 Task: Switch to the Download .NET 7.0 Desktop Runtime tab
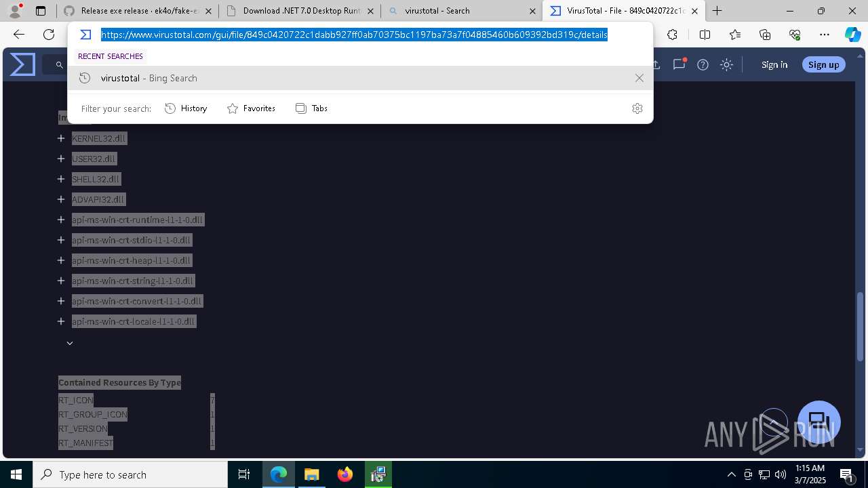pyautogui.click(x=299, y=11)
